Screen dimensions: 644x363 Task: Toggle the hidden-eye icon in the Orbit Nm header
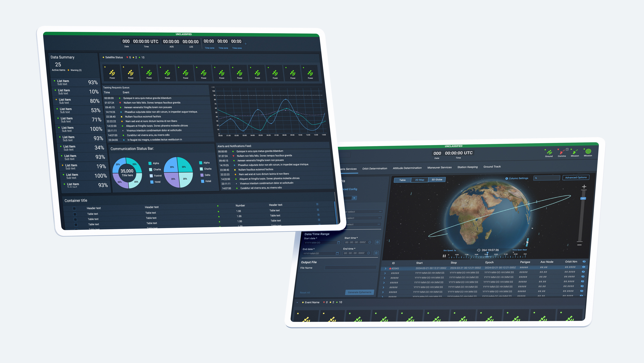[x=584, y=262]
